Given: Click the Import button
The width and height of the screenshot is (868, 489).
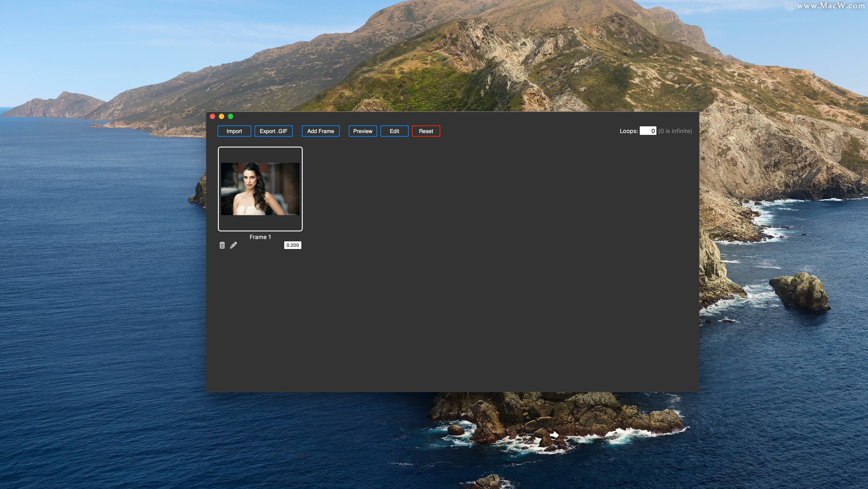Looking at the screenshot, I should point(234,131).
